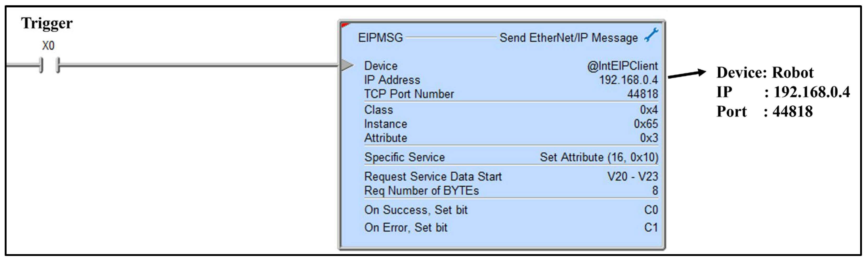The height and width of the screenshot is (262, 868).
Task: Select the Attribute value 0x3
Action: [x=649, y=138]
